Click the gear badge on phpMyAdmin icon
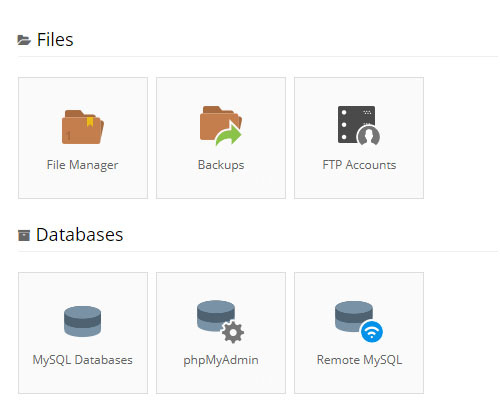The height and width of the screenshot is (420, 500). coord(233,332)
